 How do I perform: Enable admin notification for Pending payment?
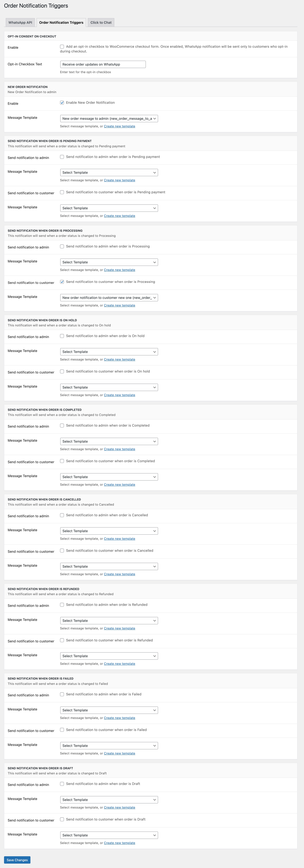click(62, 157)
